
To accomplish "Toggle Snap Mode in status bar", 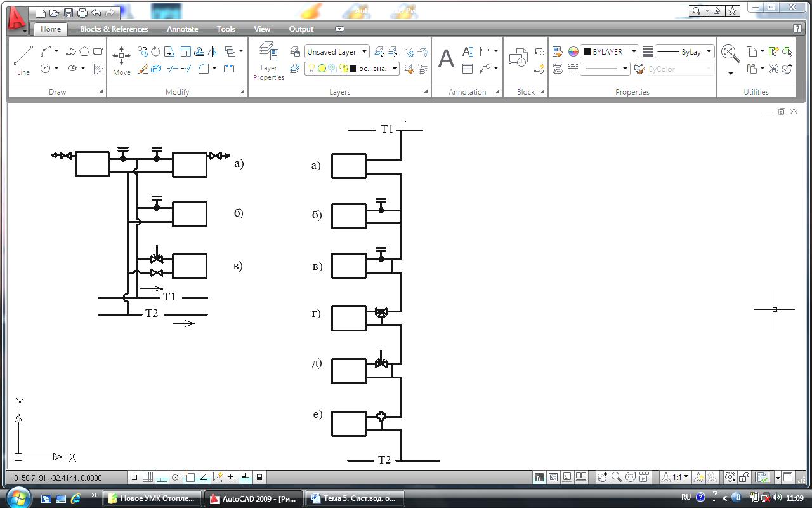I will (x=134, y=477).
